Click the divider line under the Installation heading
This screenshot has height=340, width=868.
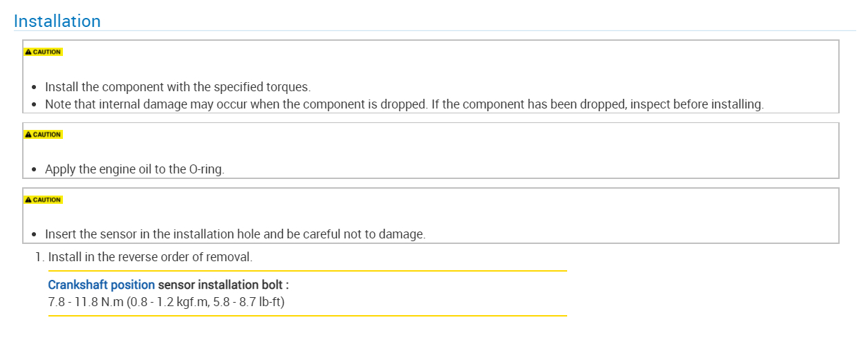tap(434, 31)
